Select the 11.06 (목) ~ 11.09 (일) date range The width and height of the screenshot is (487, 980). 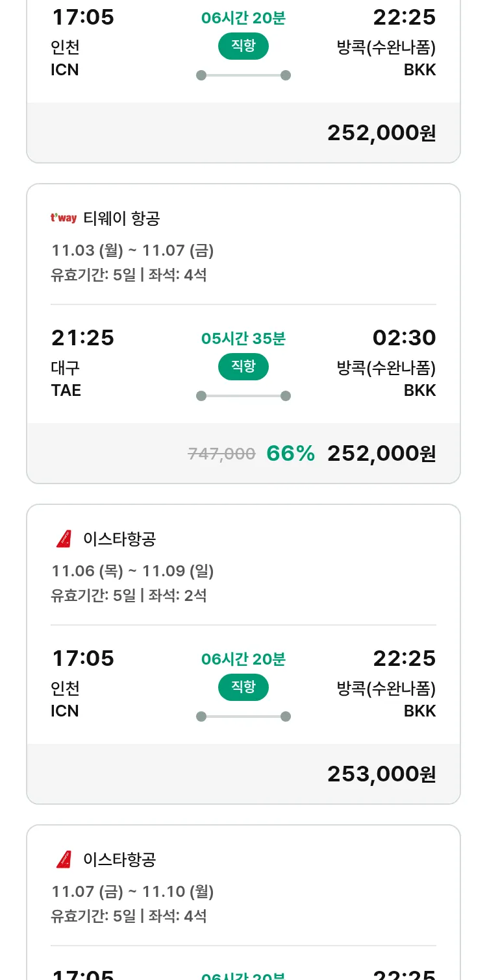click(132, 571)
